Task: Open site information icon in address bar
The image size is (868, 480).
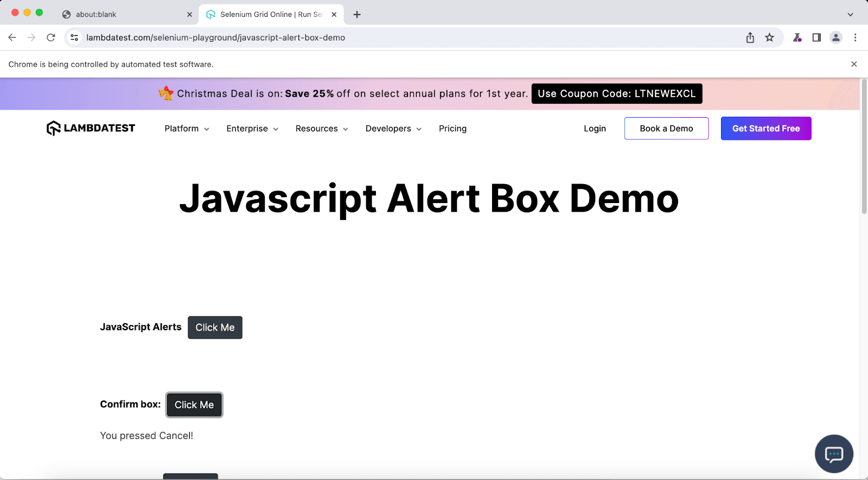Action: 74,37
